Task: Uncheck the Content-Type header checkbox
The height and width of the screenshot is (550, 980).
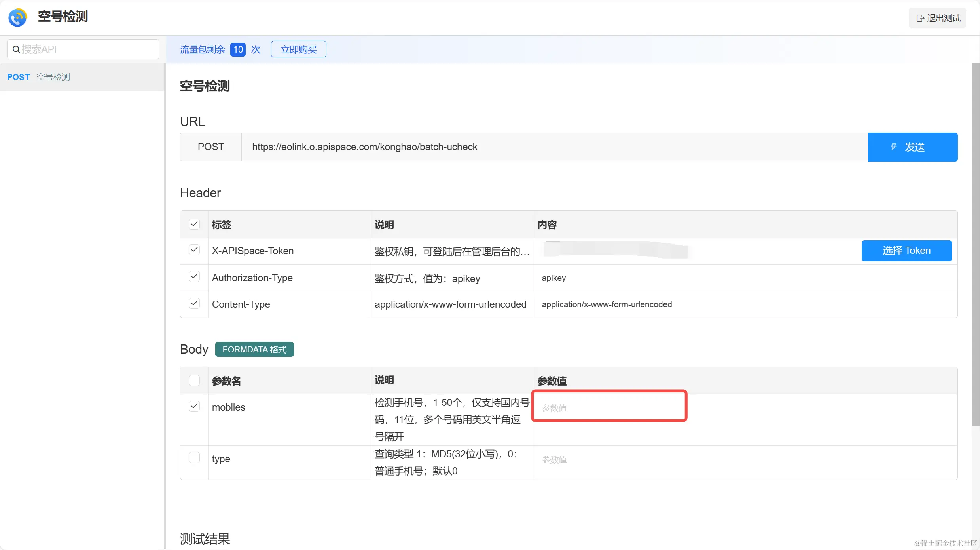Action: tap(194, 304)
